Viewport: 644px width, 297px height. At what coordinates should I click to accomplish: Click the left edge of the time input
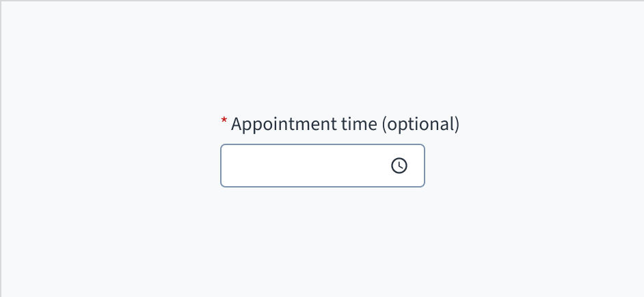click(227, 166)
